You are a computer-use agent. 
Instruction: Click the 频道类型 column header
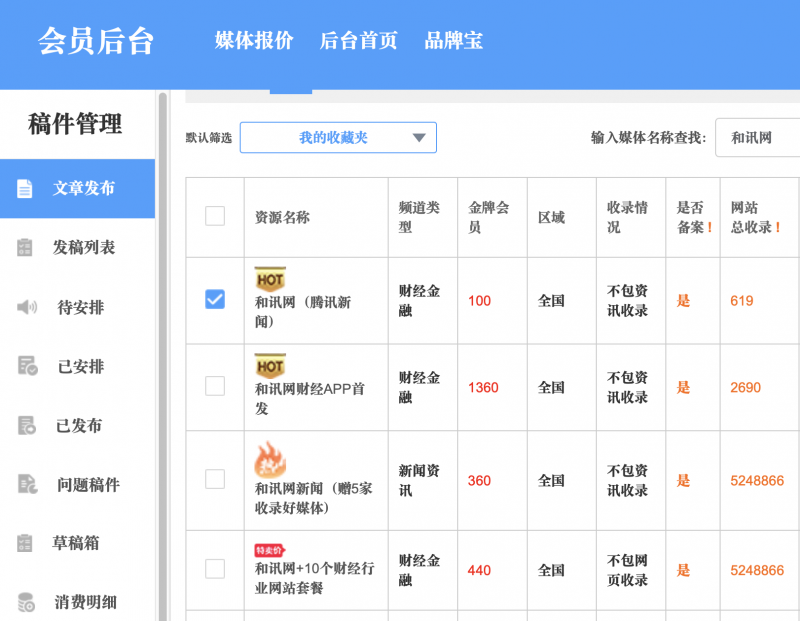419,217
